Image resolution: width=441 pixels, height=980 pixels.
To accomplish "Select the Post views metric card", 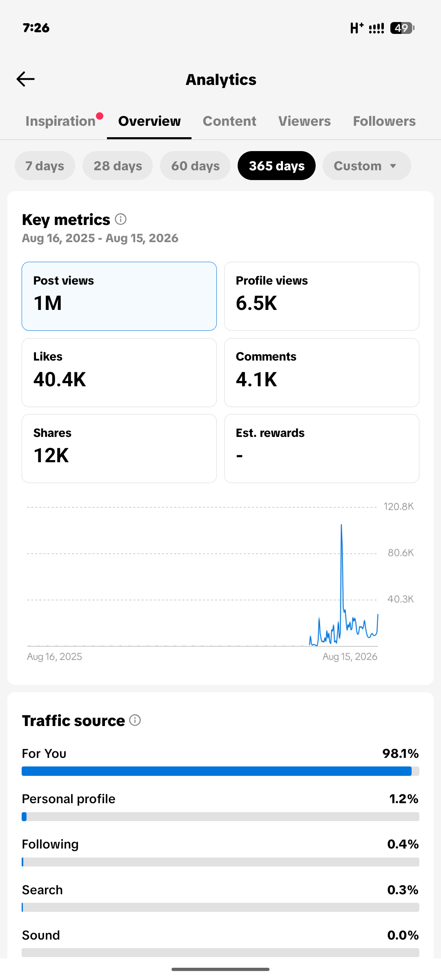I will coord(119,296).
